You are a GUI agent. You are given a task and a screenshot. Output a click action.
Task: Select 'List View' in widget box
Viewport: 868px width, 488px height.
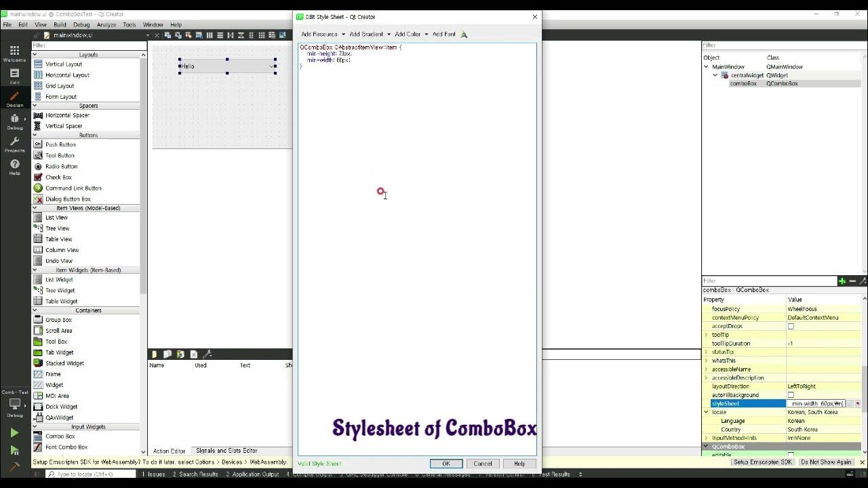point(56,218)
